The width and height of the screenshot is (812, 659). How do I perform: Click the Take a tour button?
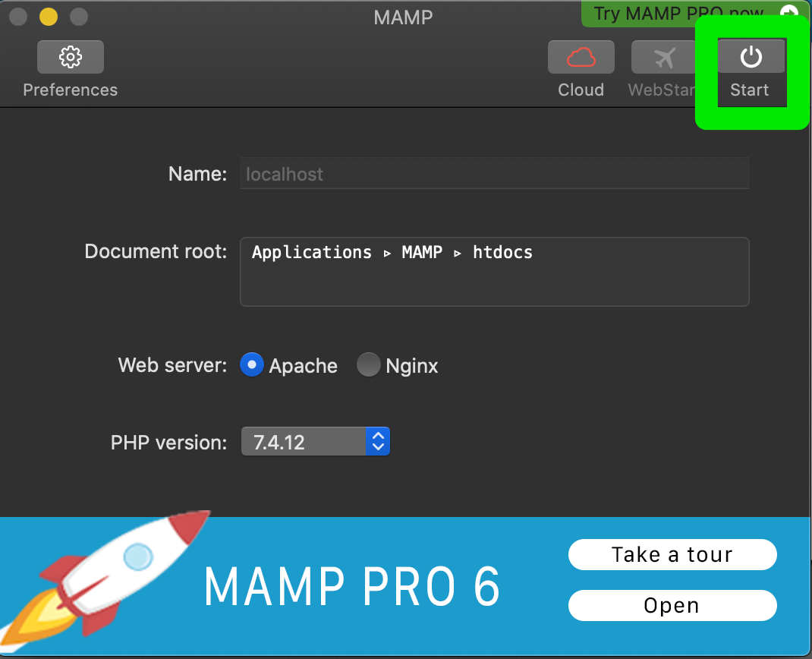(x=672, y=554)
